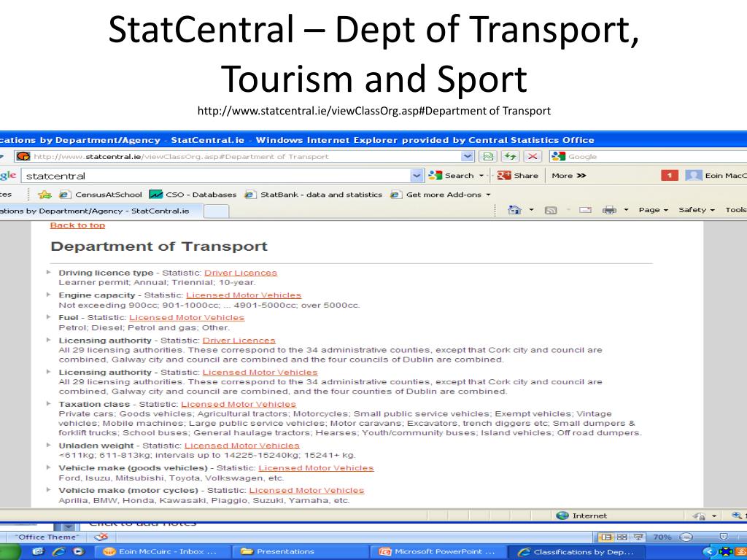Image resolution: width=747 pixels, height=560 pixels.
Task: Open the address bar history dropdown
Action: click(x=468, y=156)
